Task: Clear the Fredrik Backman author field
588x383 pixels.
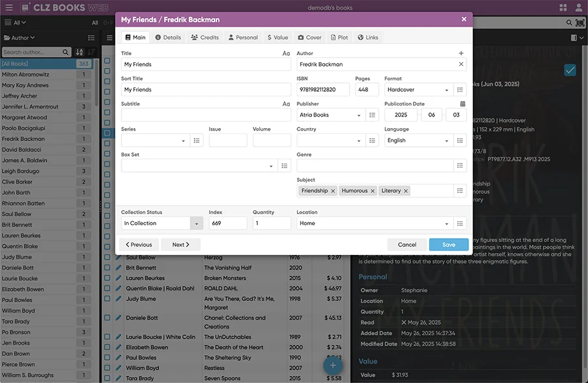Action: (461, 64)
